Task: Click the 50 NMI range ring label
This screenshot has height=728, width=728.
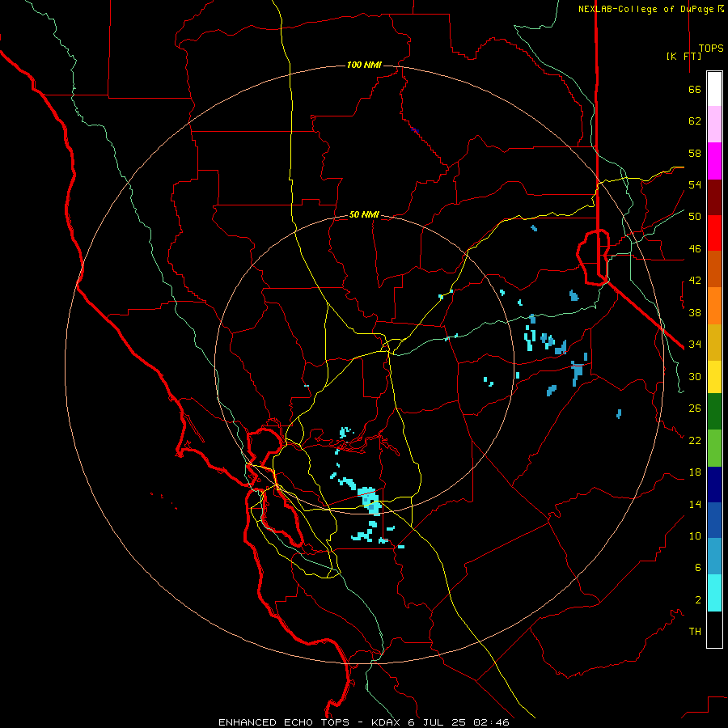Action: point(364,214)
